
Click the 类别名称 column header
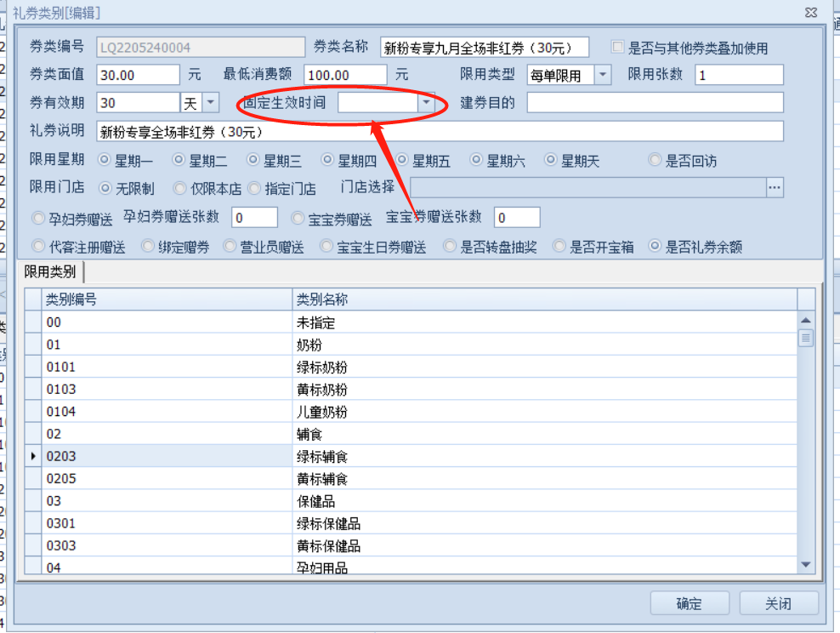coord(545,299)
